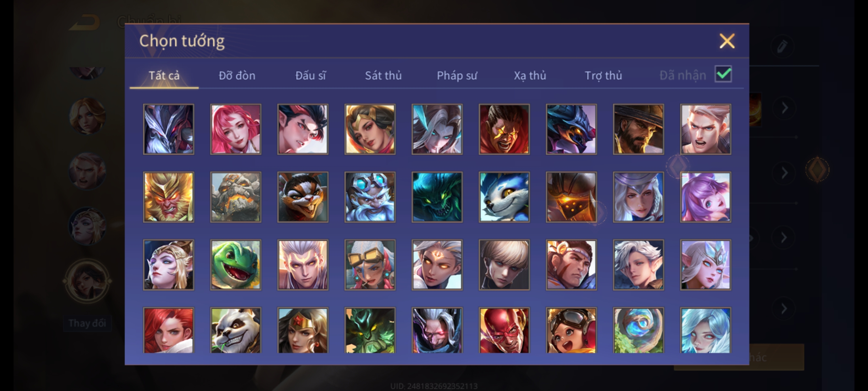The width and height of the screenshot is (868, 391).
Task: Select the pink-haired female hero portrait
Action: pyautogui.click(x=235, y=129)
